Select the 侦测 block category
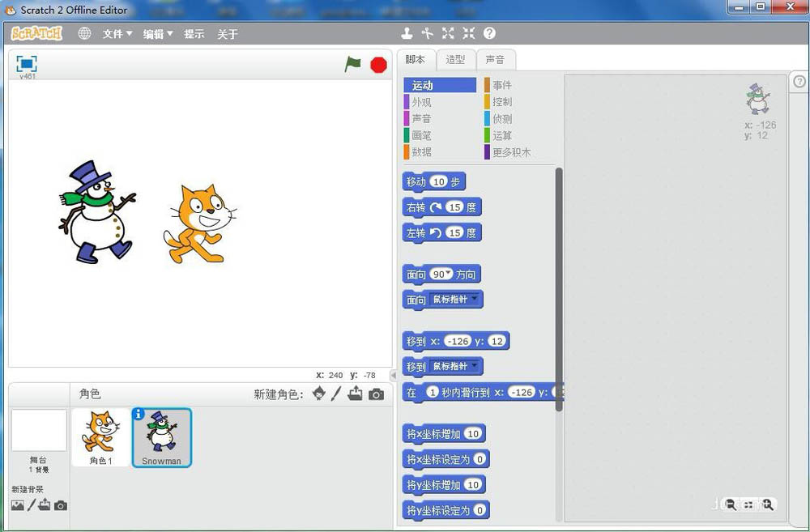810x532 pixels. (x=519, y=119)
